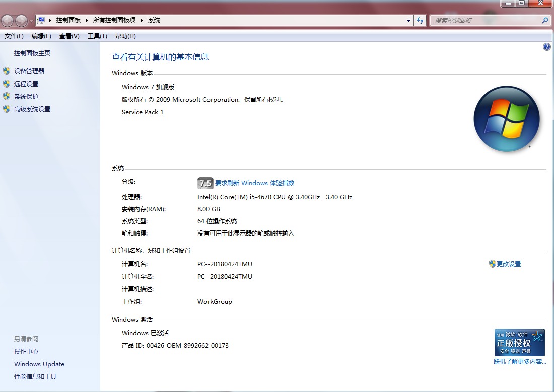The width and height of the screenshot is (554, 392).
Task: Open the address bar history dropdown arrow
Action: [x=408, y=20]
